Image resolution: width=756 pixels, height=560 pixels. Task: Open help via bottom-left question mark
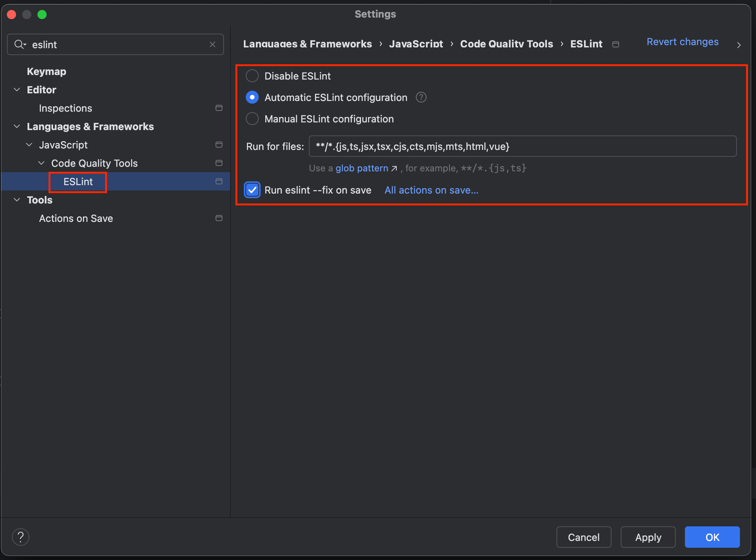(x=21, y=537)
